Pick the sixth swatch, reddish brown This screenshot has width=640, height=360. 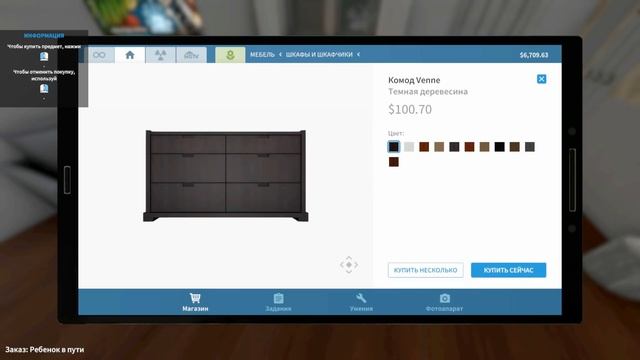point(469,147)
